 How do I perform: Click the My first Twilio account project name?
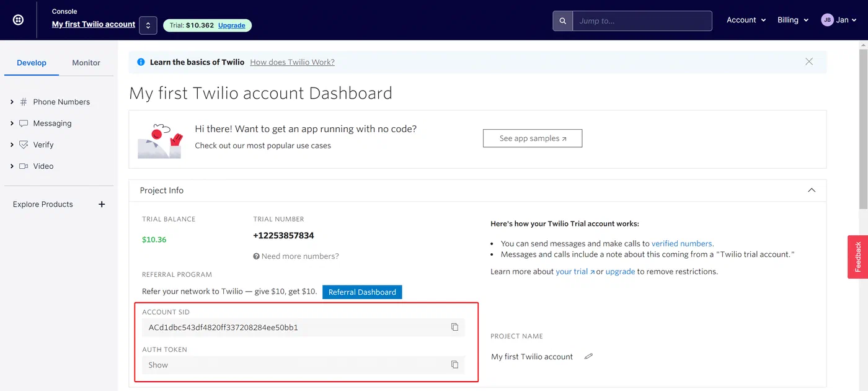[x=532, y=357]
